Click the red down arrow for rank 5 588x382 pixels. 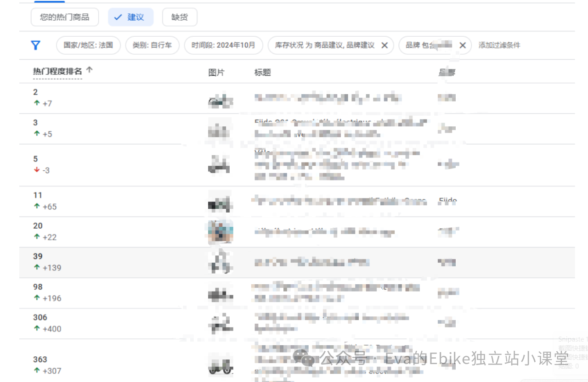click(37, 170)
